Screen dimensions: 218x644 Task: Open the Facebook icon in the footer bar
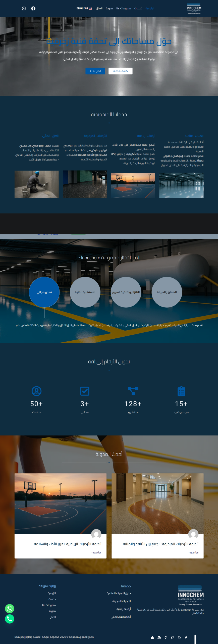tap(186, 637)
